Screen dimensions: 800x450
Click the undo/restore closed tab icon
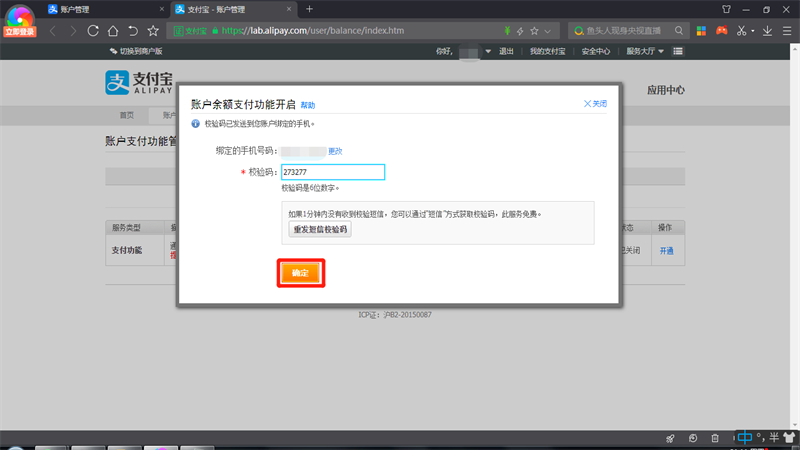click(x=133, y=31)
